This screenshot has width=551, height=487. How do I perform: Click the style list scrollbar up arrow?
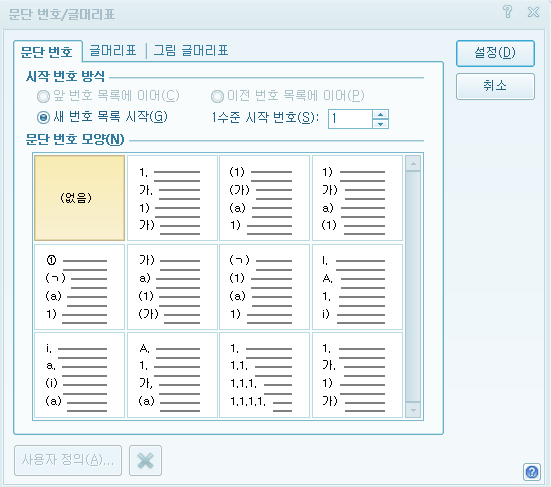413,163
